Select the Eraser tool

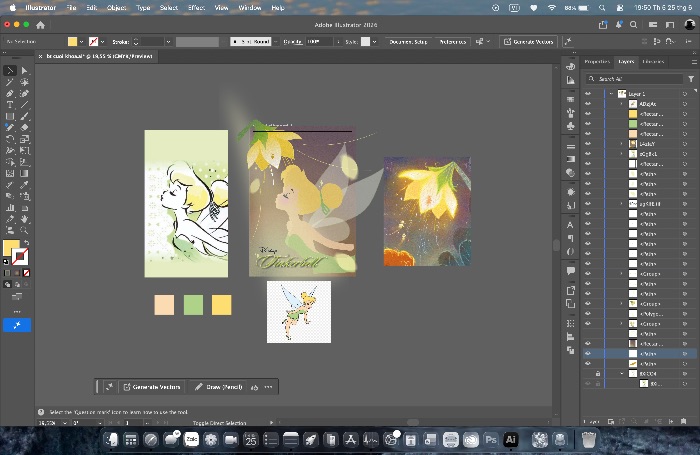point(24,128)
